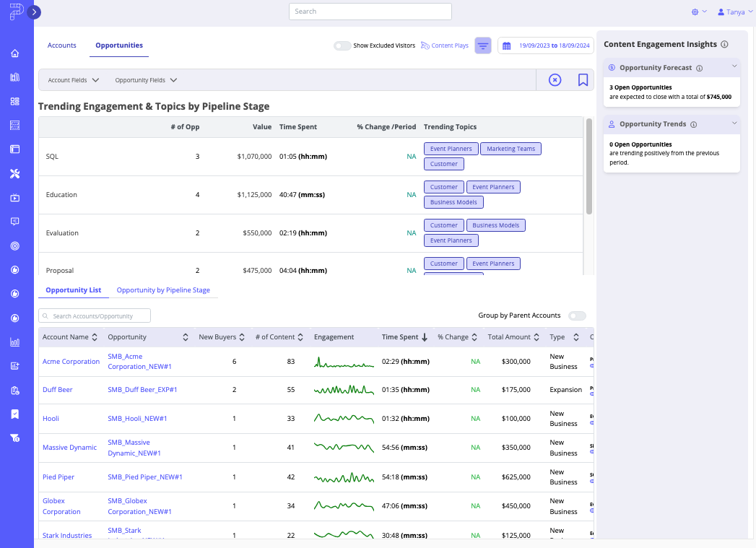This screenshot has height=548, width=756.
Task: Open the Tanya user menu
Action: click(734, 12)
